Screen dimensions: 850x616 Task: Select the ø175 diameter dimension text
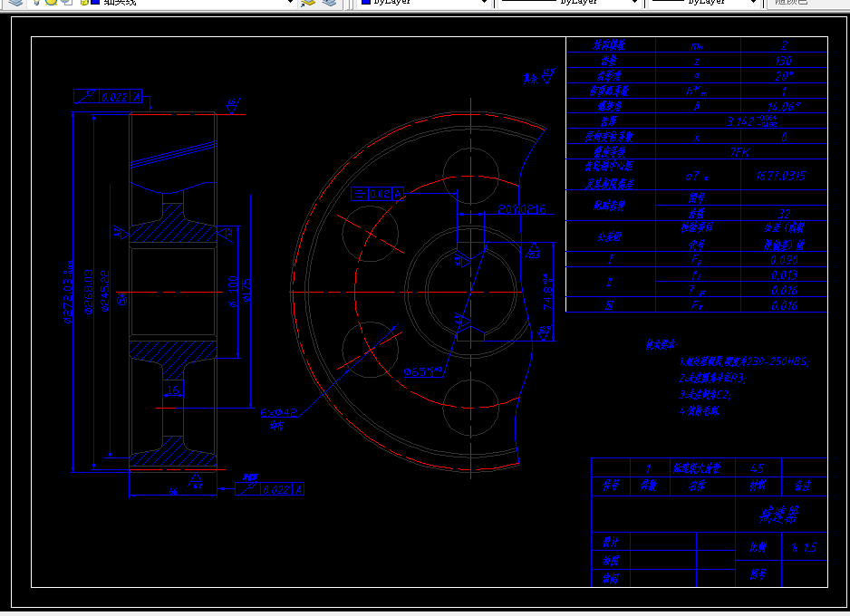click(246, 291)
